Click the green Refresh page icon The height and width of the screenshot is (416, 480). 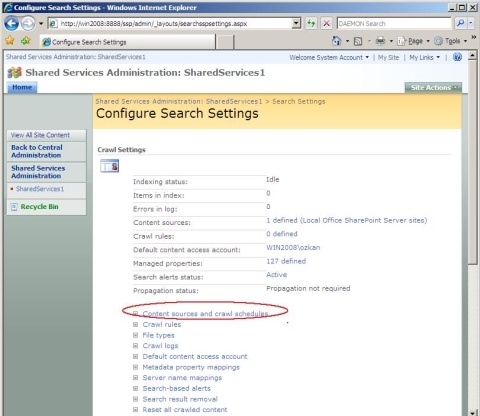click(311, 23)
